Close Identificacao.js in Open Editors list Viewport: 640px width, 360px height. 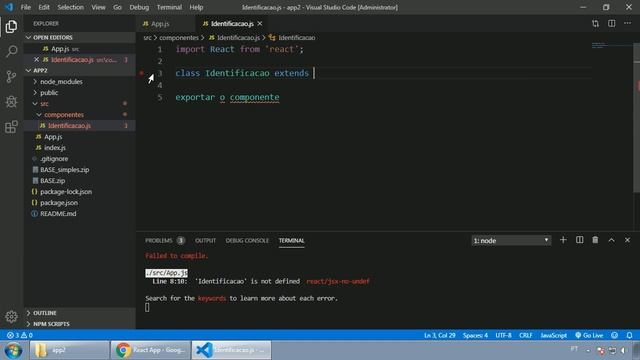point(36,60)
